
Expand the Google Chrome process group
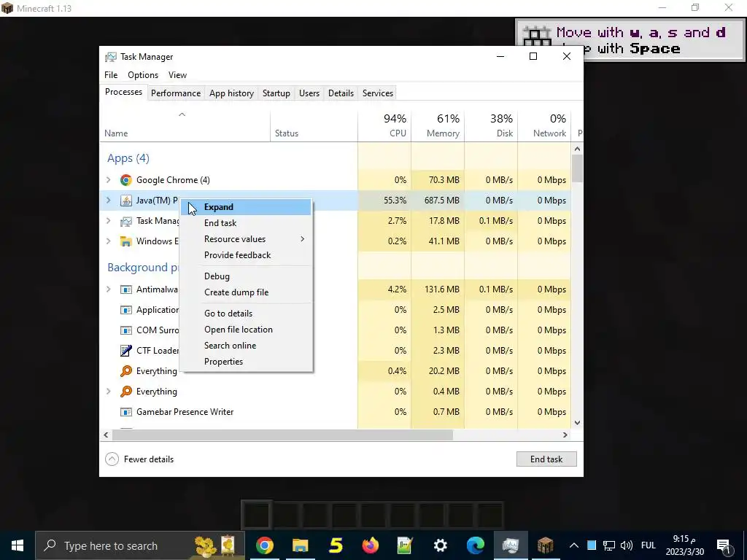[x=109, y=180]
